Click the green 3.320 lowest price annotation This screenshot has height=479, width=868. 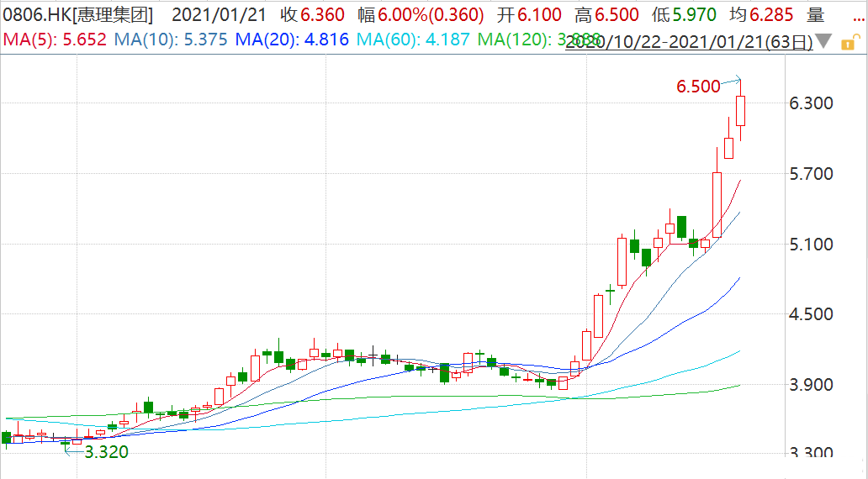coord(106,452)
